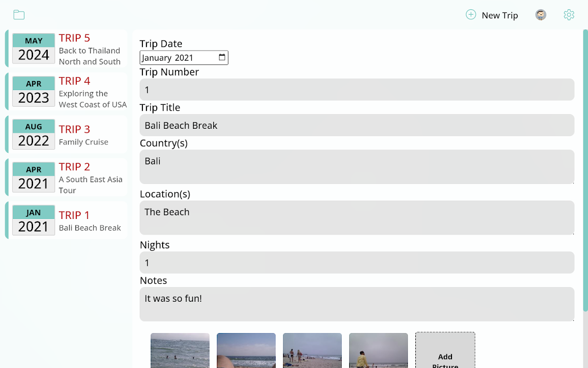Screen dimensions: 588x368
Task: Click the MAY 2024 calendar badge
Action: click(34, 48)
